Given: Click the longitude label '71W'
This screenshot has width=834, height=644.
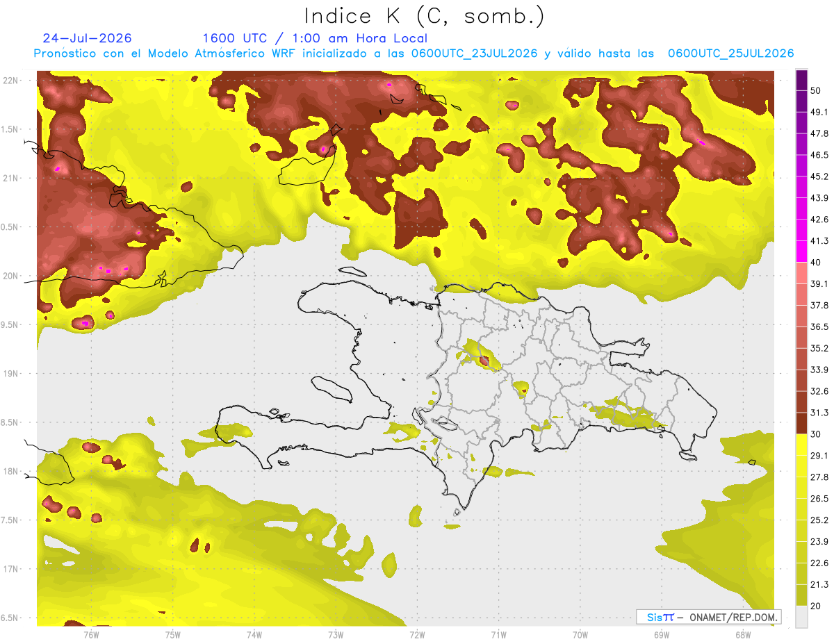Looking at the screenshot, I should pyautogui.click(x=498, y=634).
